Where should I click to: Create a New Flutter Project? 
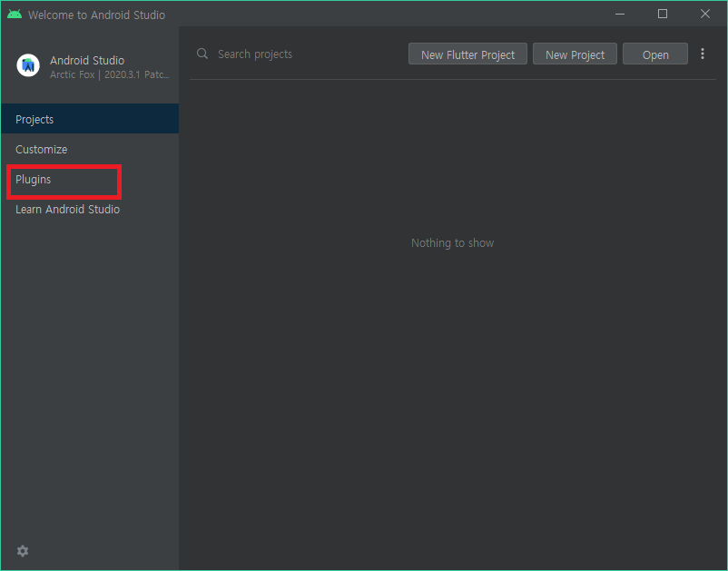pyautogui.click(x=467, y=54)
